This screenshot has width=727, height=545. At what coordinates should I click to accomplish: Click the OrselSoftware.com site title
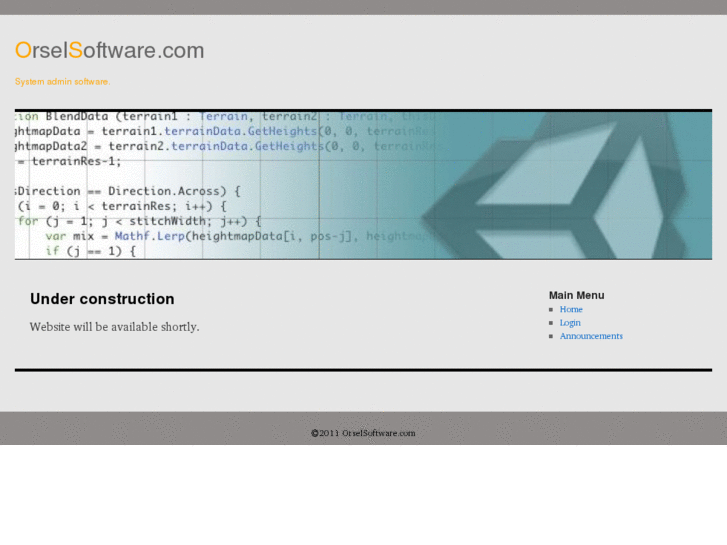(109, 50)
